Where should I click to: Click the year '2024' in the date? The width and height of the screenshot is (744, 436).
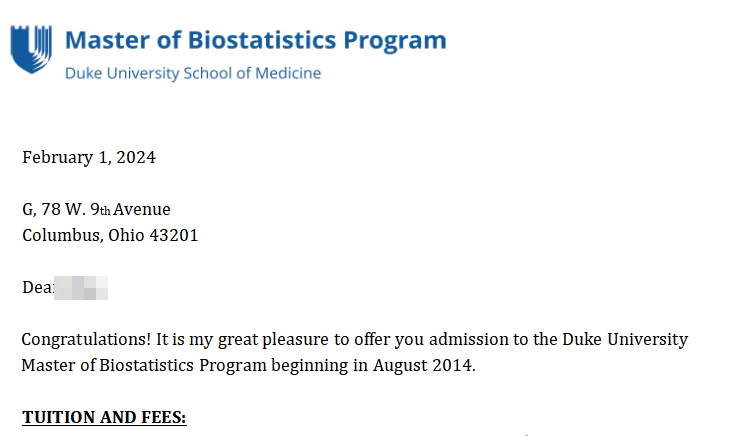tap(137, 157)
